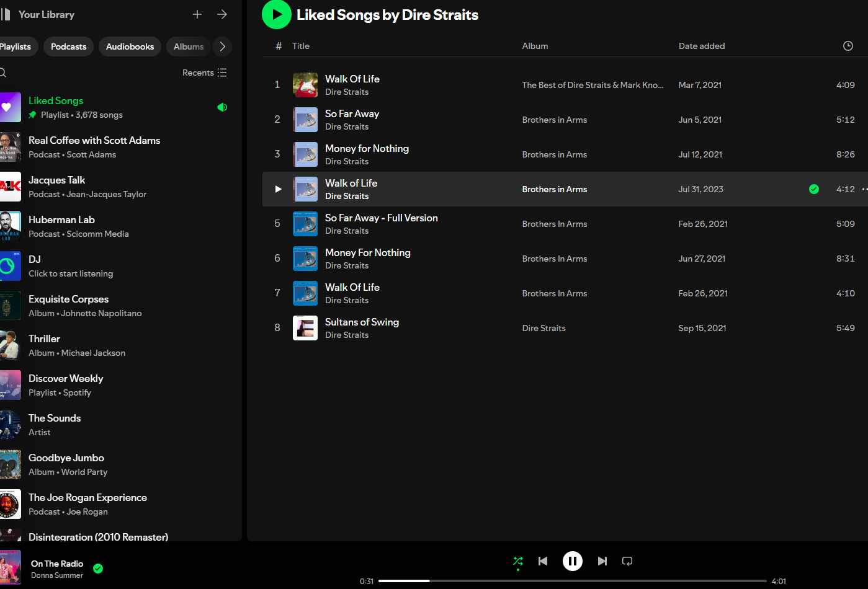Sort by duration clock icon
This screenshot has width=868, height=589.
click(x=848, y=46)
